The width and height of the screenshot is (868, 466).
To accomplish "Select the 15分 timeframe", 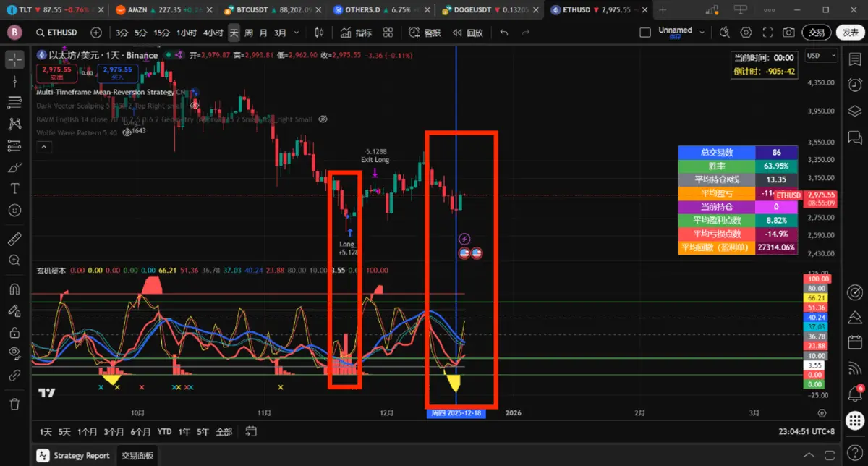I will pyautogui.click(x=162, y=33).
